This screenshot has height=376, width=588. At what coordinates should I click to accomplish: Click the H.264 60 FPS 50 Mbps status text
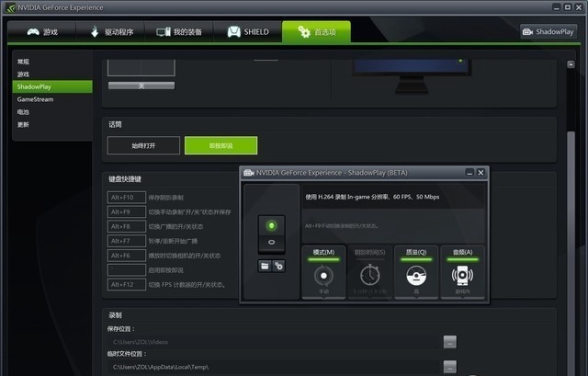tap(372, 197)
